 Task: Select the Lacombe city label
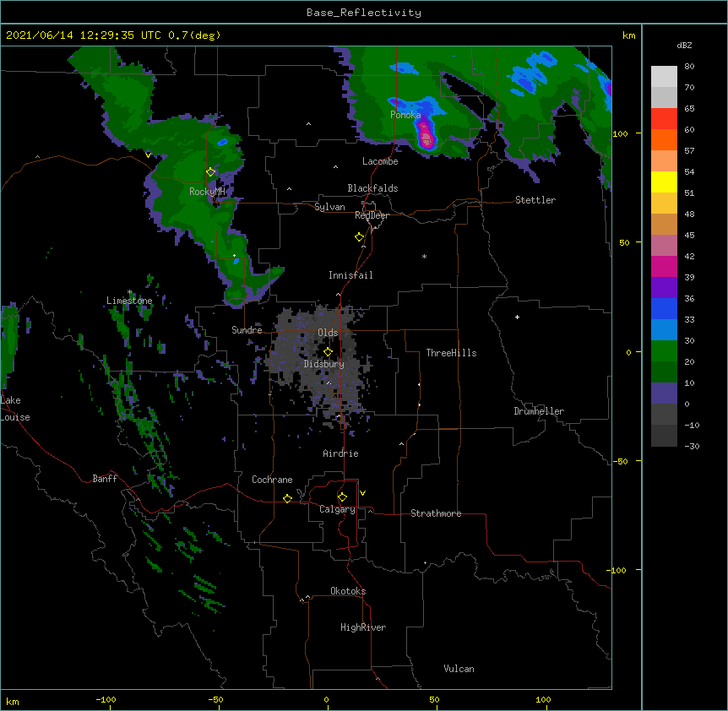pos(380,161)
